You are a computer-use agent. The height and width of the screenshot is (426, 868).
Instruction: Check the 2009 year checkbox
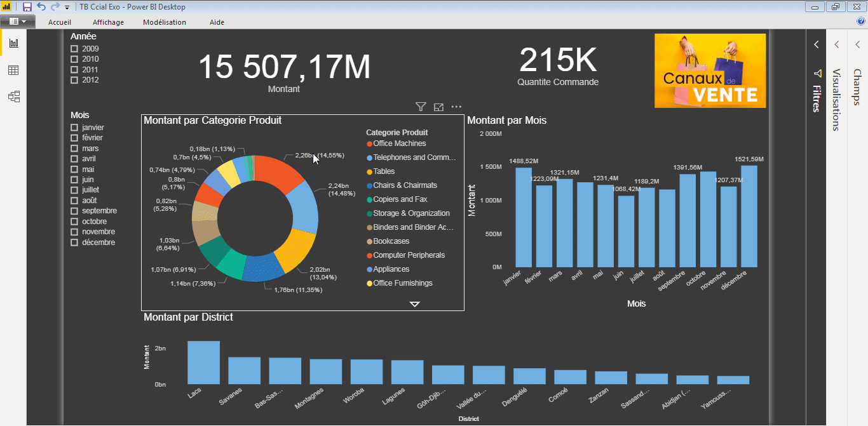tap(74, 49)
